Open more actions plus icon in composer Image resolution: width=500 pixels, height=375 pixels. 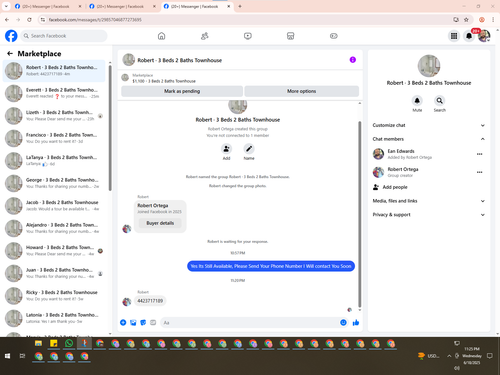click(x=123, y=322)
